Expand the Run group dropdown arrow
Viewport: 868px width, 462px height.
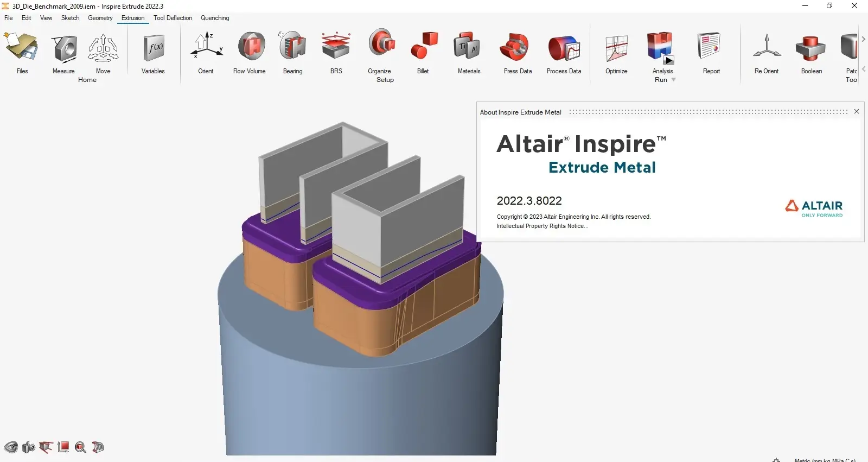pos(674,80)
